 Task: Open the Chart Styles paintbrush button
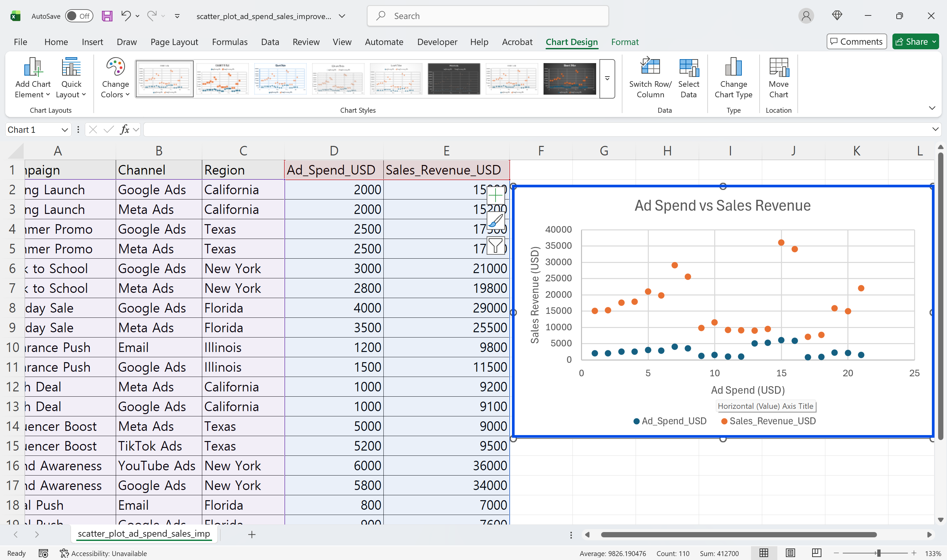click(495, 221)
